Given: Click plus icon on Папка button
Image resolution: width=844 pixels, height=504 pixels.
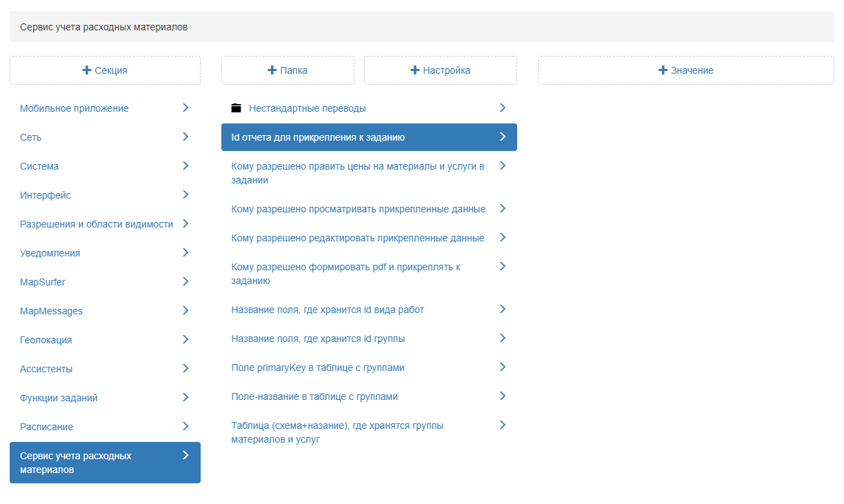Looking at the screenshot, I should [272, 70].
